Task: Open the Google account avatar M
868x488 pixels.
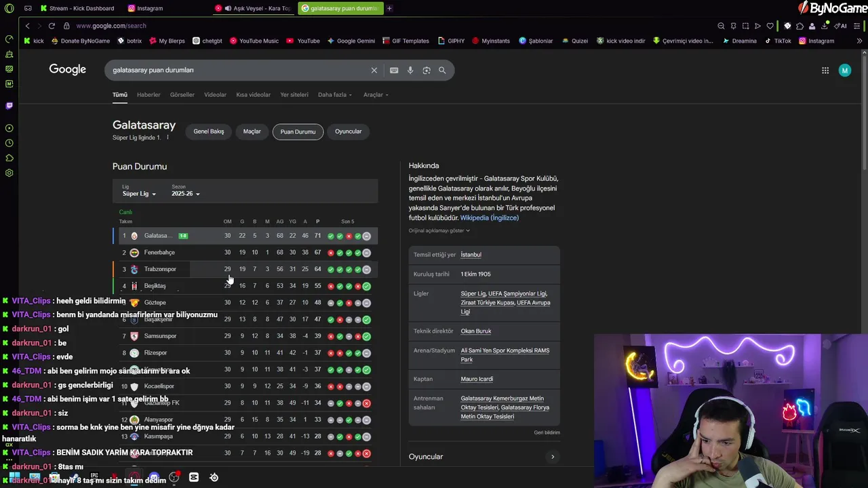Action: click(x=845, y=70)
